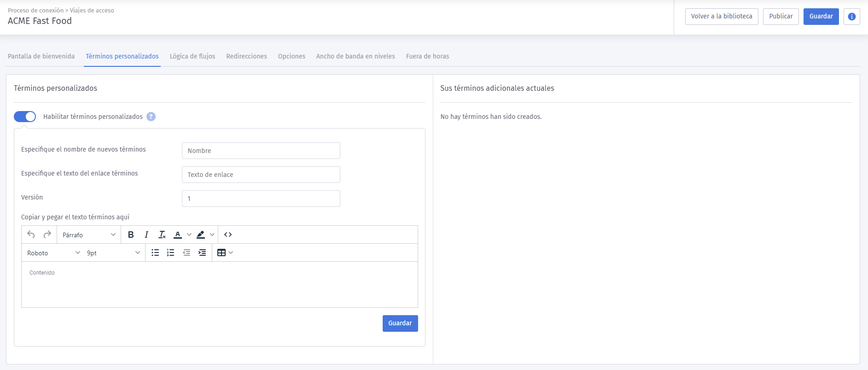The height and width of the screenshot is (370, 868).
Task: Apply the text color (underlined A) icon
Action: point(178,235)
